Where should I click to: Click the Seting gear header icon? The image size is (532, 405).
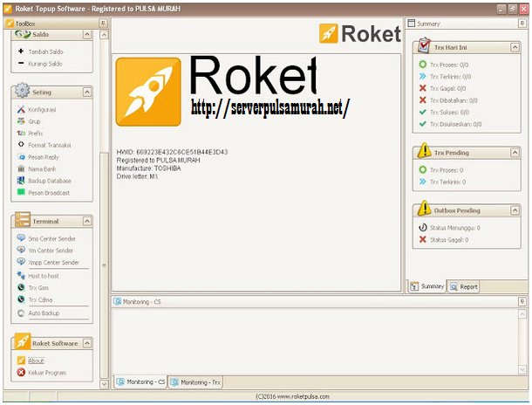(22, 90)
